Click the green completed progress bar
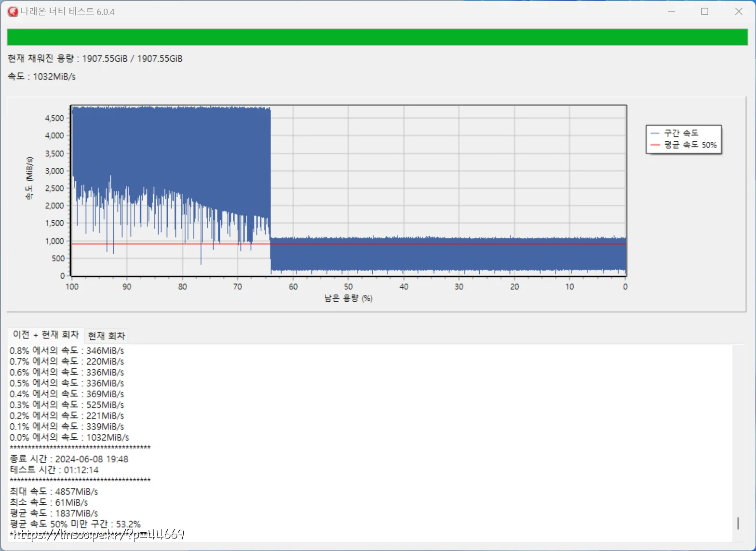756x551 pixels. click(378, 37)
